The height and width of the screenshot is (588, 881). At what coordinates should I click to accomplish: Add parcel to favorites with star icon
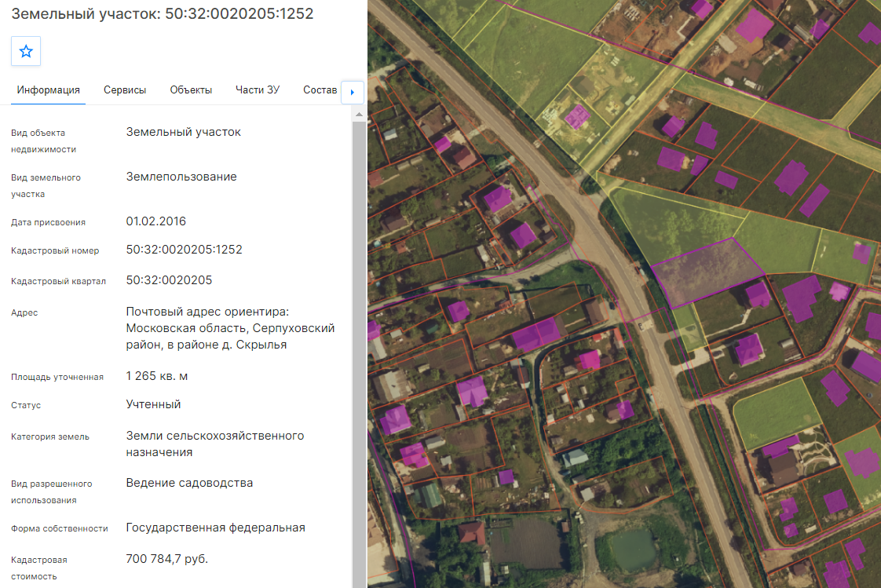(x=26, y=51)
